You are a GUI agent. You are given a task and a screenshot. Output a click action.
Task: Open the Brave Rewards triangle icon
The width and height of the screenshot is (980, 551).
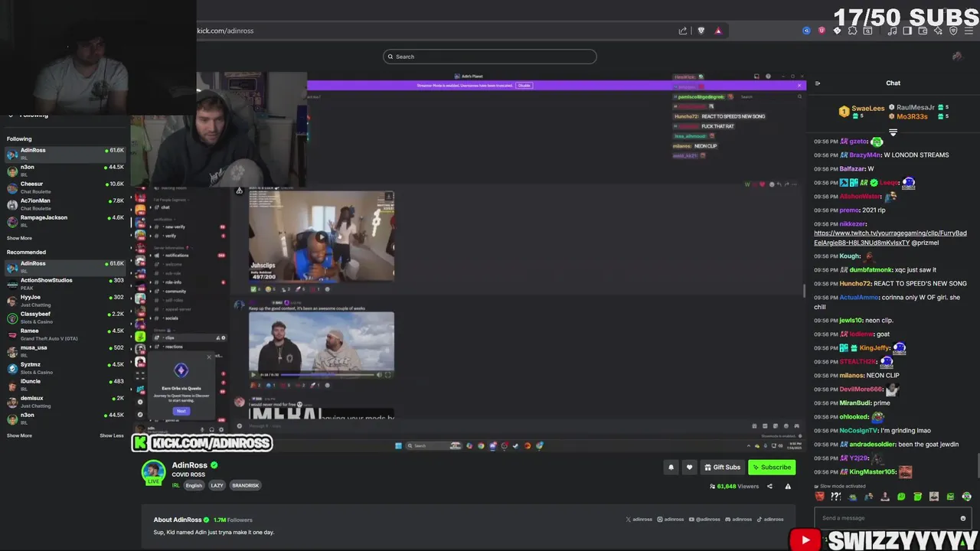pyautogui.click(x=718, y=31)
